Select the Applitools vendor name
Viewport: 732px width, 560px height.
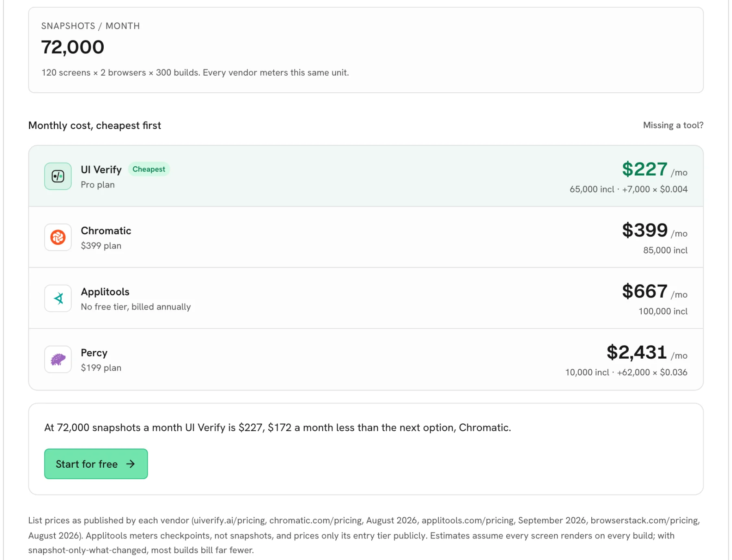click(x=105, y=292)
